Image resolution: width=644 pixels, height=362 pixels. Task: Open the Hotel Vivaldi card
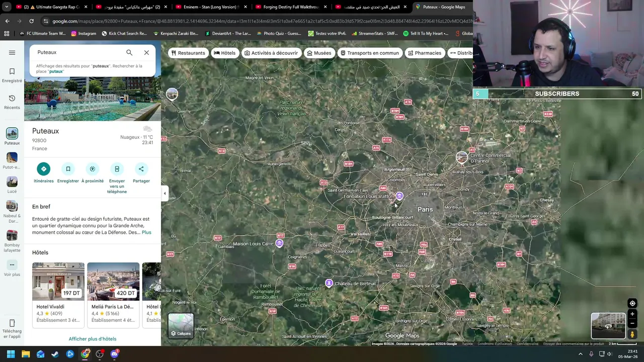click(58, 295)
